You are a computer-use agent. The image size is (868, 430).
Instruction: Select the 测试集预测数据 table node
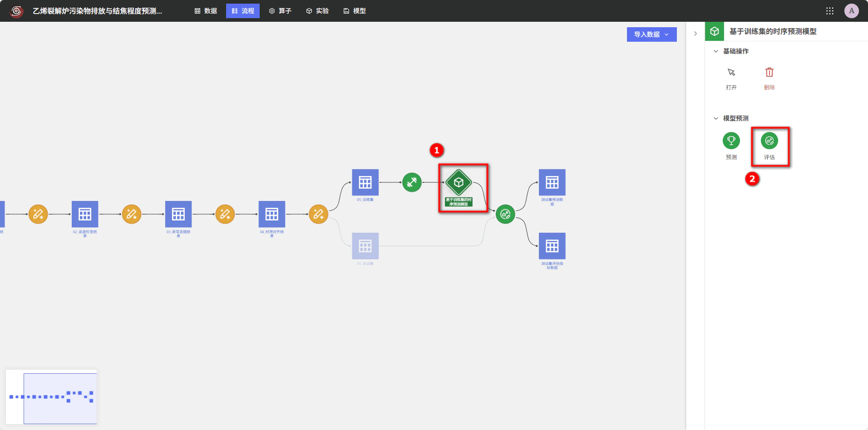(x=552, y=182)
